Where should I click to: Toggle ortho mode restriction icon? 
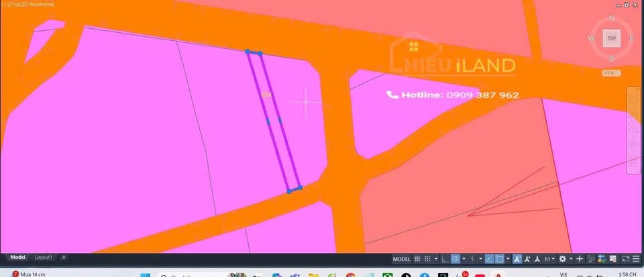(445, 259)
